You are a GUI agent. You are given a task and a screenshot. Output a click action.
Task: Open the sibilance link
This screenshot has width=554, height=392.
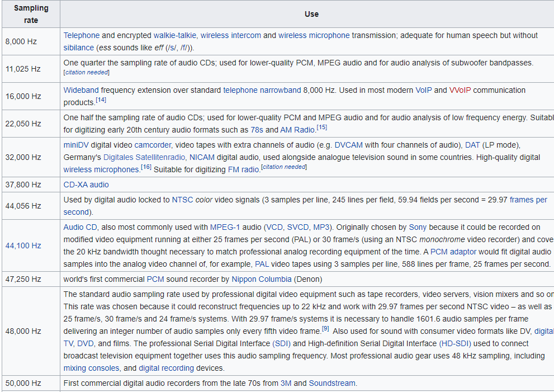[x=78, y=48]
